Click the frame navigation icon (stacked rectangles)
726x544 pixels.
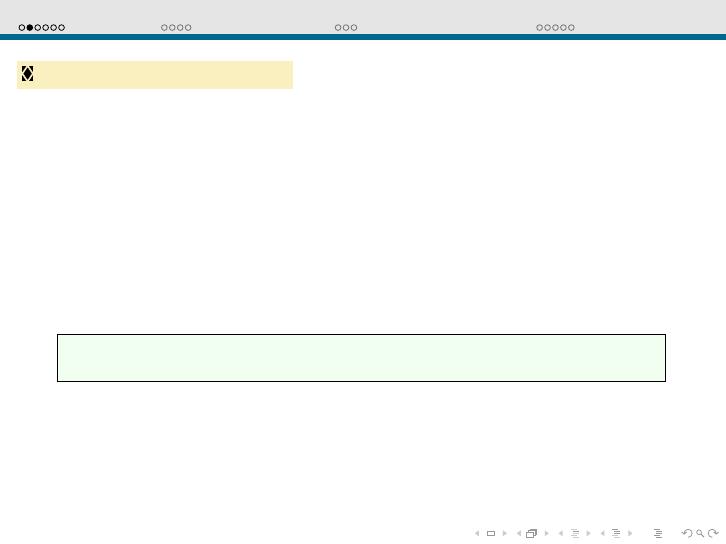point(532,534)
